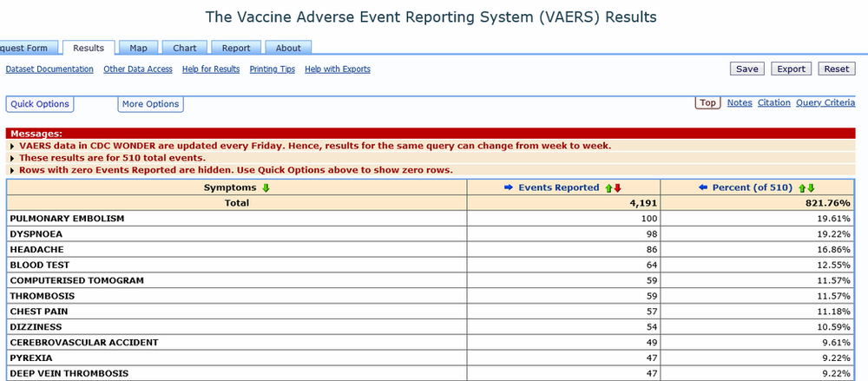Click blue left arrow beside Percent column
This screenshot has width=868, height=381.
point(704,187)
